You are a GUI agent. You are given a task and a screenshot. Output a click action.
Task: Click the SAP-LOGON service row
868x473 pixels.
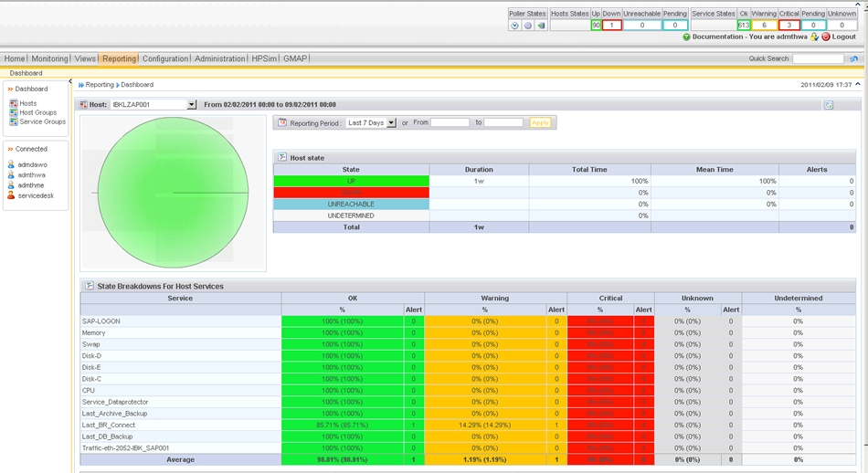coord(468,321)
